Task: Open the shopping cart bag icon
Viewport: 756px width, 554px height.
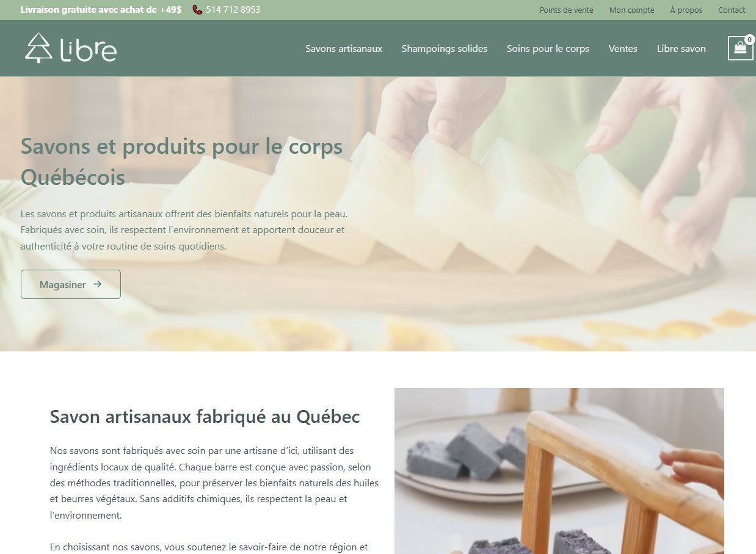Action: (x=740, y=48)
